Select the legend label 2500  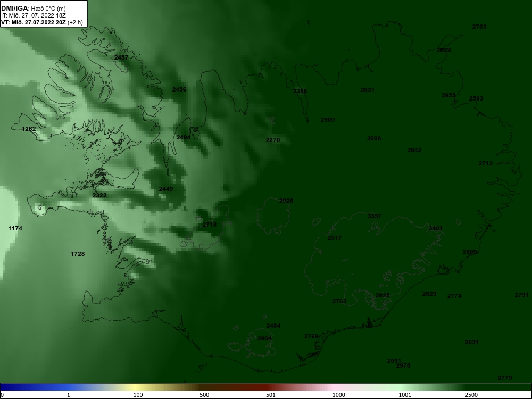pos(471,395)
